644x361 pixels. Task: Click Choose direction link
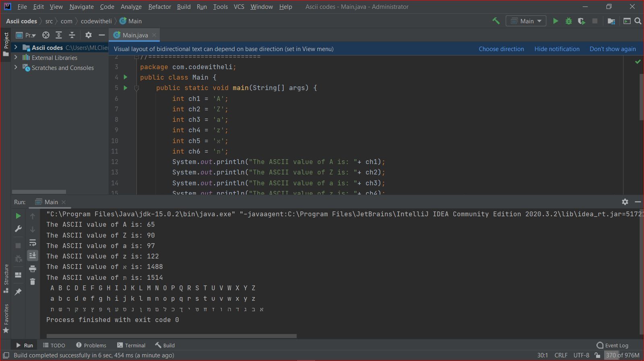pos(501,49)
